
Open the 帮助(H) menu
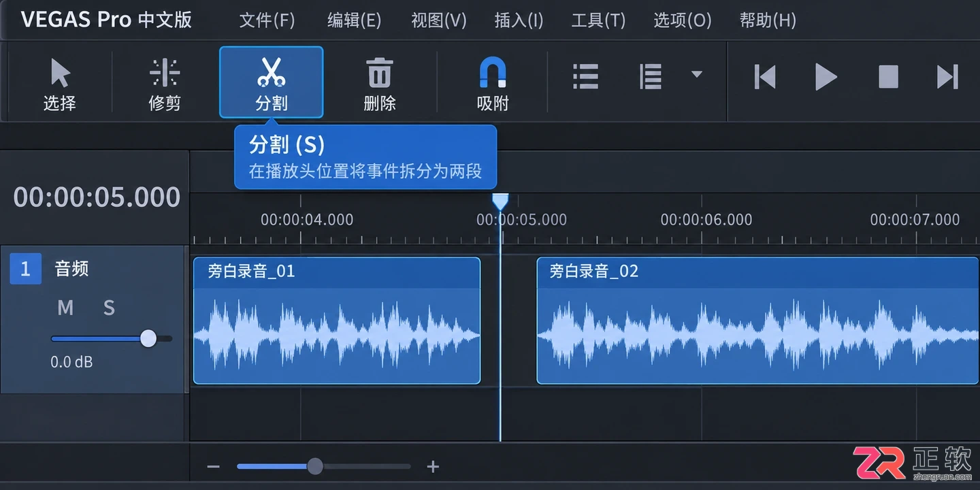[x=768, y=20]
